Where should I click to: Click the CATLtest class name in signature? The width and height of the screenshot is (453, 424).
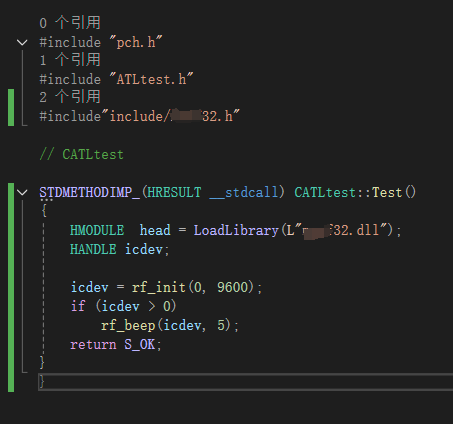[326, 193]
